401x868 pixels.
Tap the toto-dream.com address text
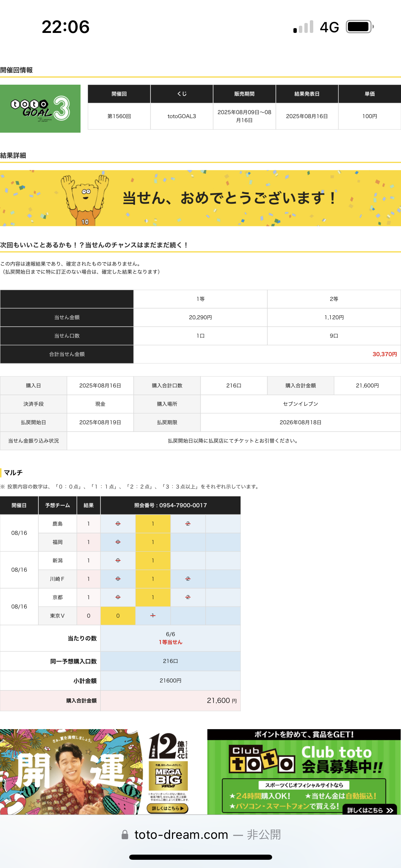click(181, 835)
